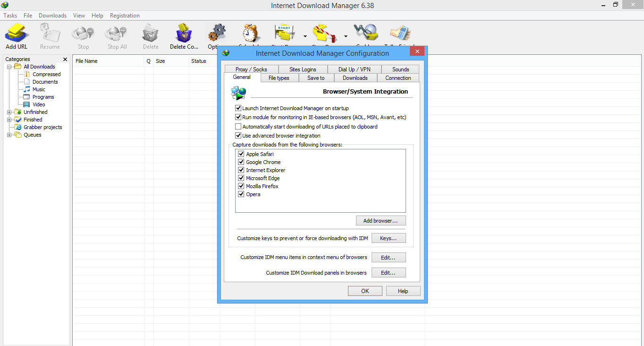The image size is (644, 346).
Task: Click the File Name column header
Action: 109,61
